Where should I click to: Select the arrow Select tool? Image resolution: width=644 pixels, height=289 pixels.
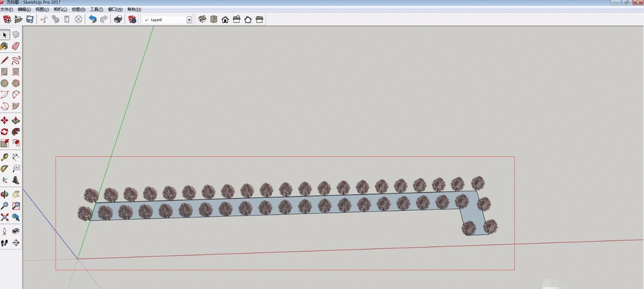[x=5, y=34]
